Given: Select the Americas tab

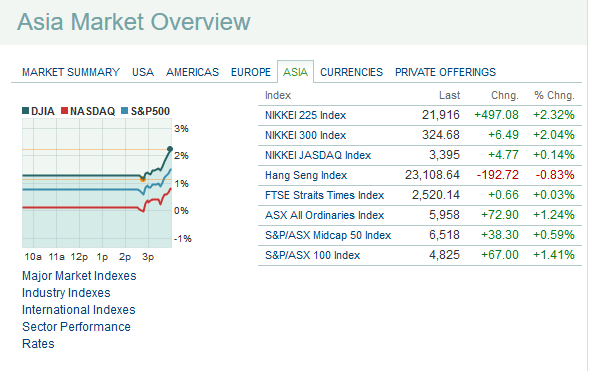Looking at the screenshot, I should 192,72.
